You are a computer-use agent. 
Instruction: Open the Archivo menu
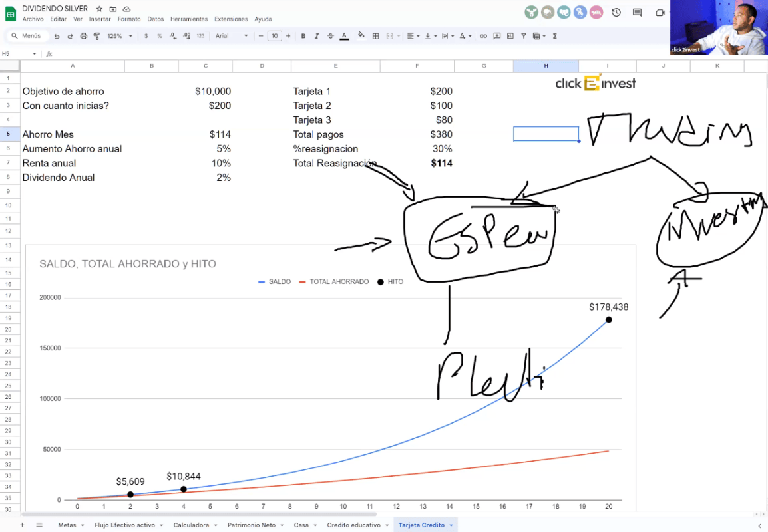click(x=33, y=19)
